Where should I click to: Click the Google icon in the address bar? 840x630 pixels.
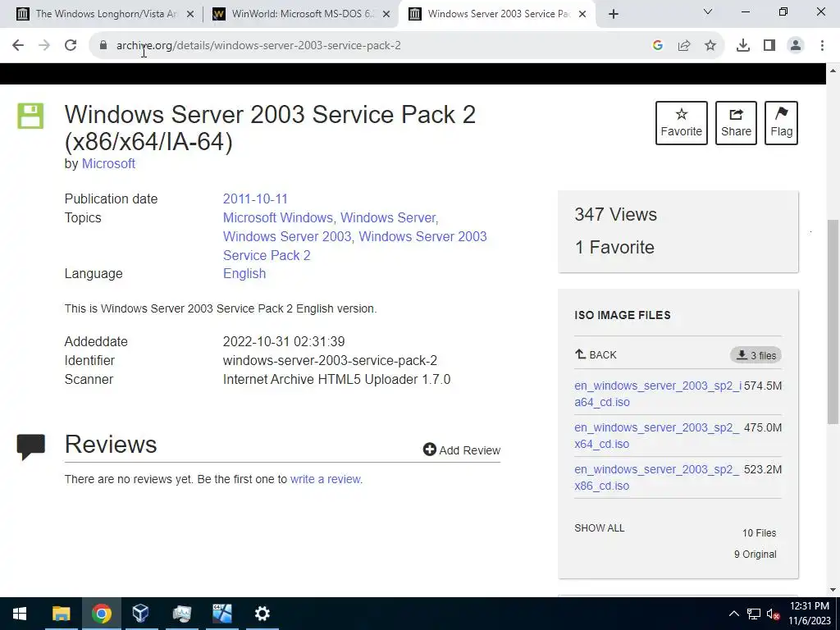[658, 46]
